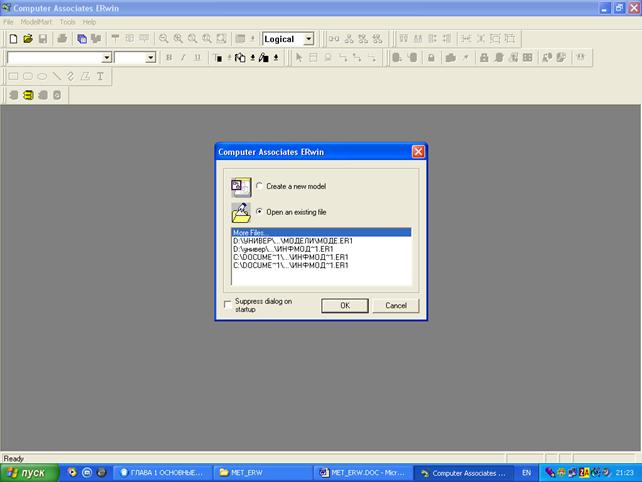Click the Bold formatting icon
The width and height of the screenshot is (642, 482).
[x=169, y=58]
